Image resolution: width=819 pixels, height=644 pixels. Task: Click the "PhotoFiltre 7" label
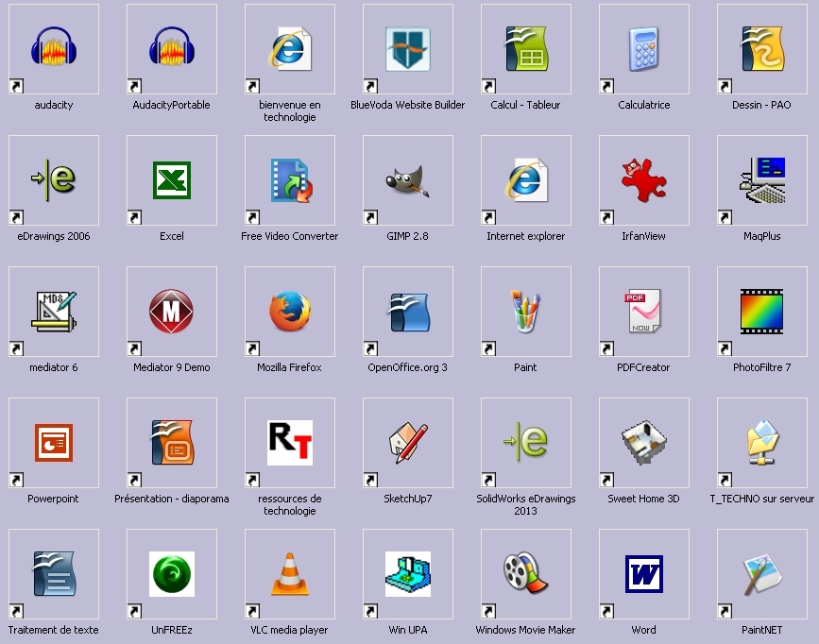pyautogui.click(x=762, y=367)
